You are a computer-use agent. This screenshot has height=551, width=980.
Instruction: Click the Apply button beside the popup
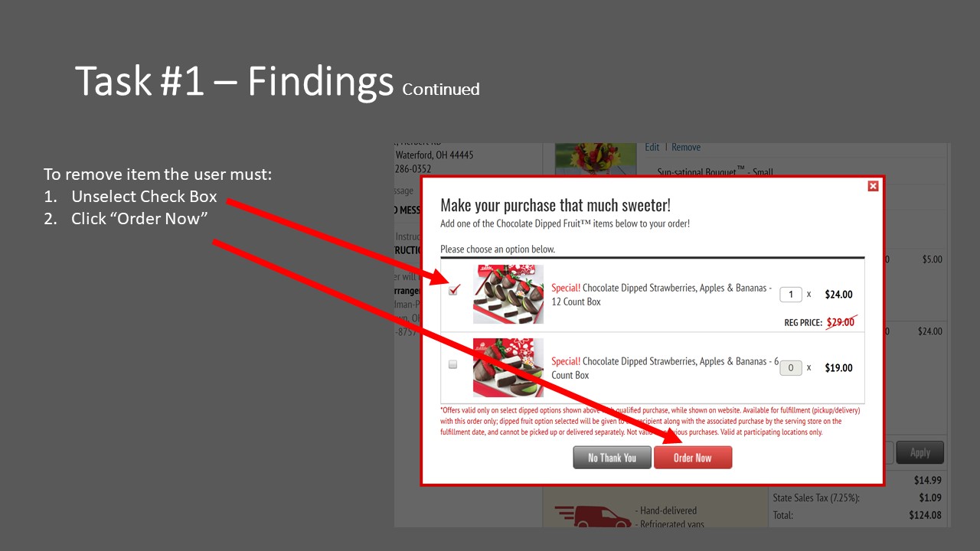(920, 452)
